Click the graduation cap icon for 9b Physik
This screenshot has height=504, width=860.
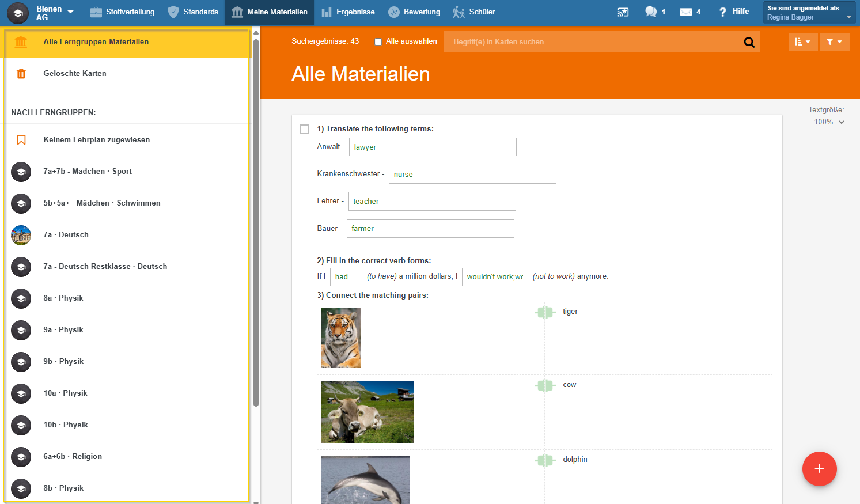point(21,362)
